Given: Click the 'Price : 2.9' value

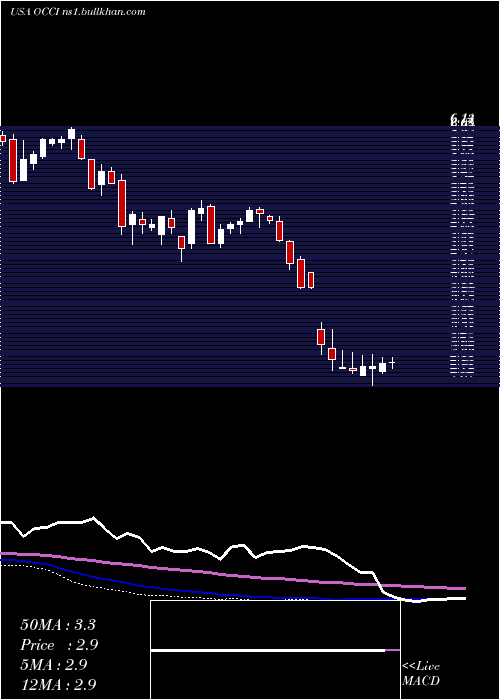Looking at the screenshot, I should (x=59, y=645).
